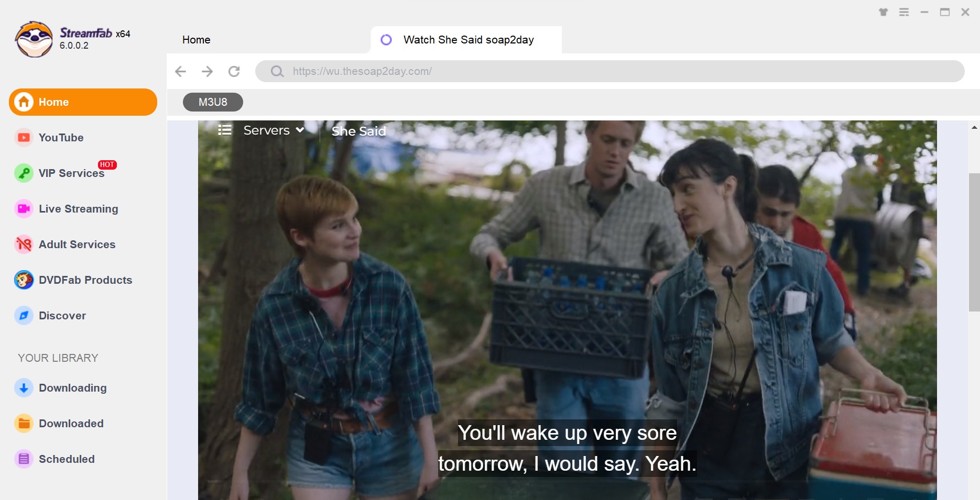980x500 pixels.
Task: Minimize the StreamFab window
Action: (x=924, y=12)
